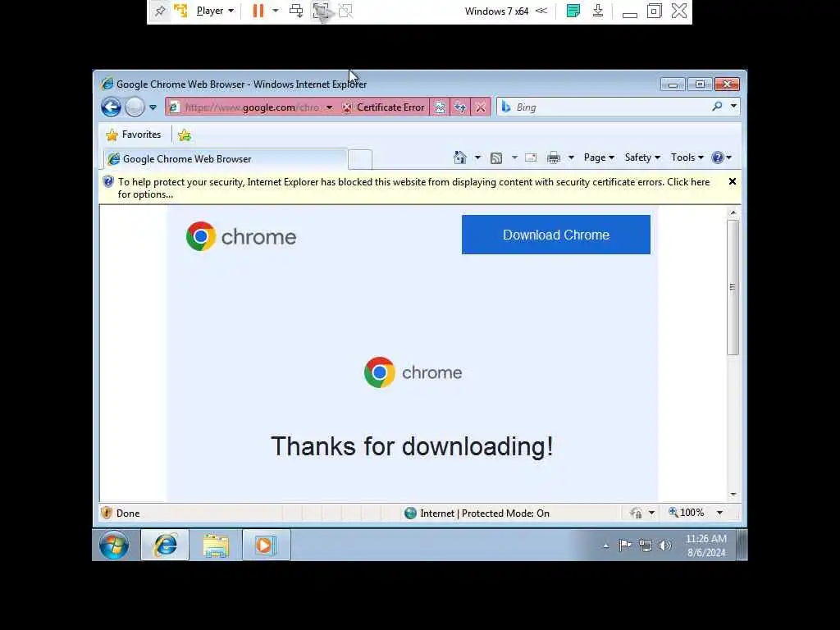Screen dimensions: 840x630
Task: Toggle Compatibility View icon
Action: point(440,107)
